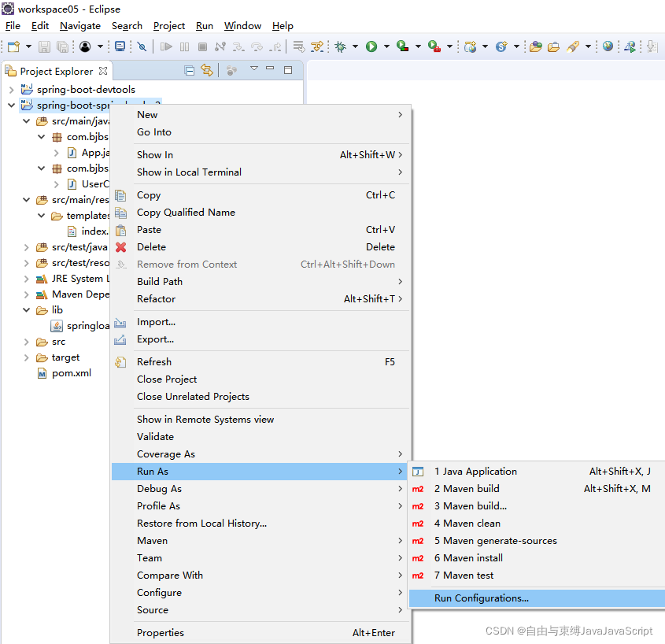This screenshot has width=665, height=644.
Task: Click the Suspend debug icon
Action: click(x=184, y=46)
